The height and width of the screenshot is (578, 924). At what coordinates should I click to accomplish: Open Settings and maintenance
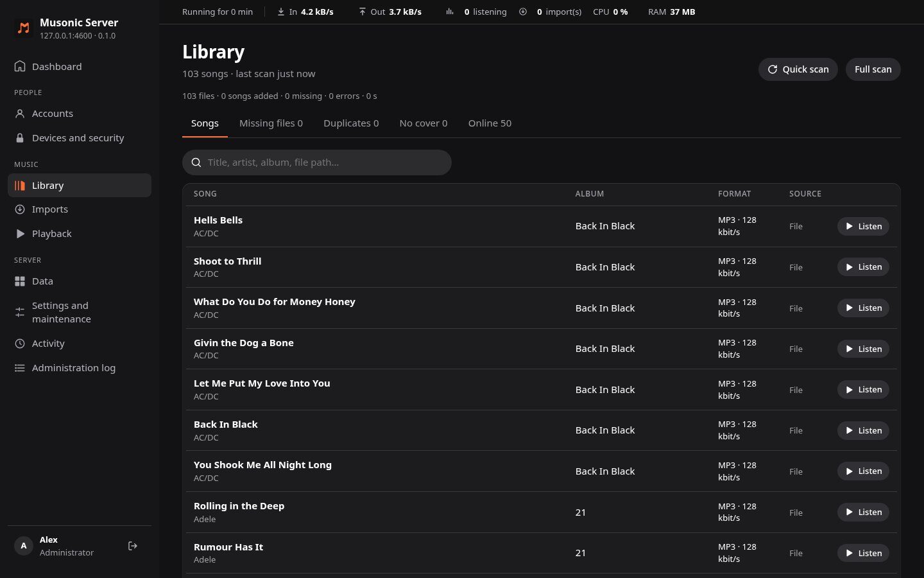pos(80,312)
